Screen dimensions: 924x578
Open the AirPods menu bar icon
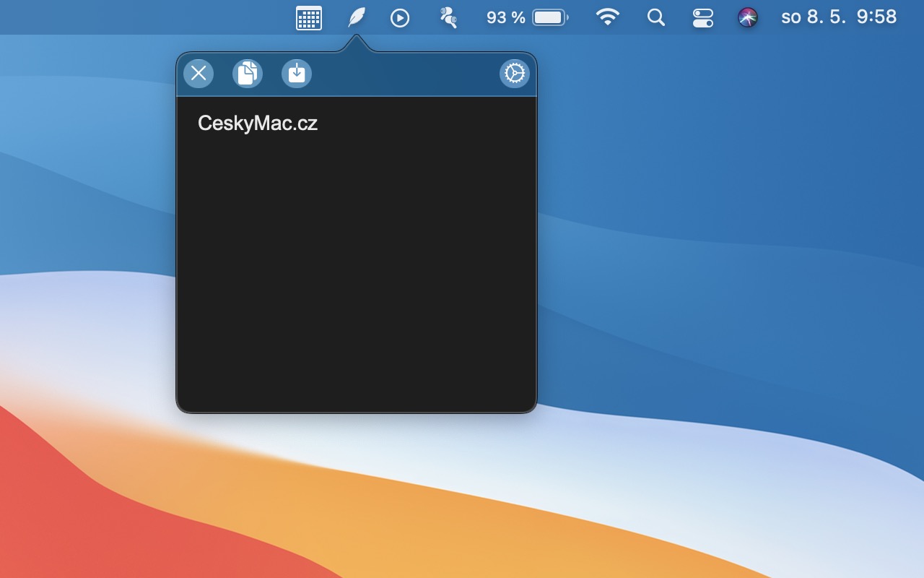coord(448,17)
